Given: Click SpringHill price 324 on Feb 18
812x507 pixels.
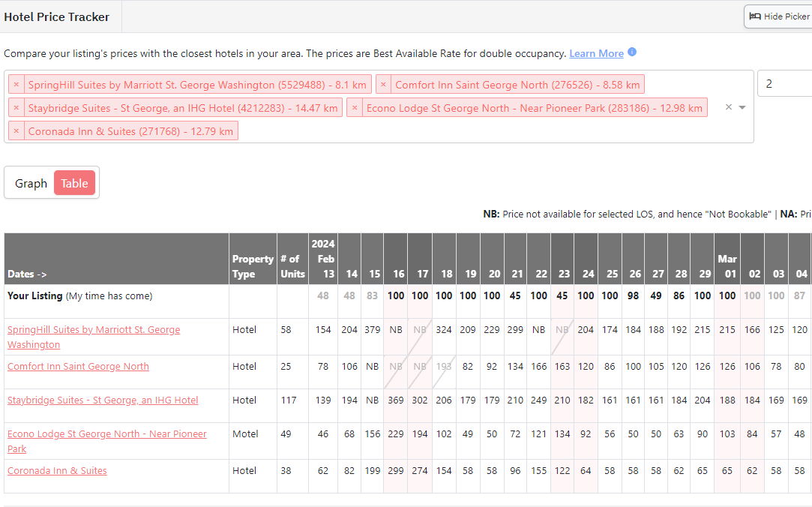Looking at the screenshot, I should [x=444, y=330].
